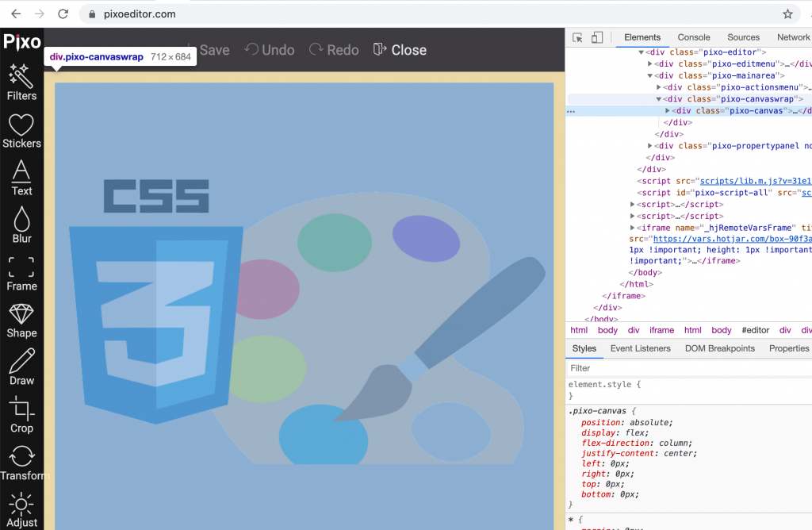Select the Draw pencil tool
Image resolution: width=812 pixels, height=530 pixels.
tap(21, 367)
